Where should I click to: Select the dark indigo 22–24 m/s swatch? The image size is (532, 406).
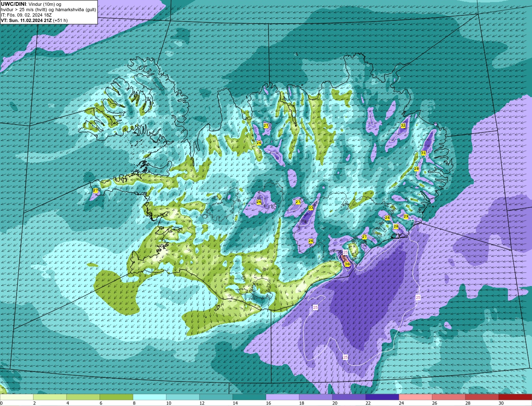coord(382,397)
